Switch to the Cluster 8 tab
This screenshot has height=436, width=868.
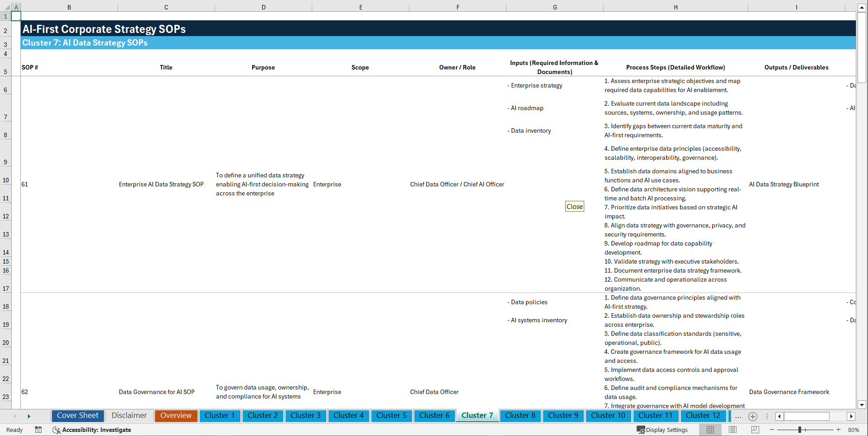[x=520, y=416]
